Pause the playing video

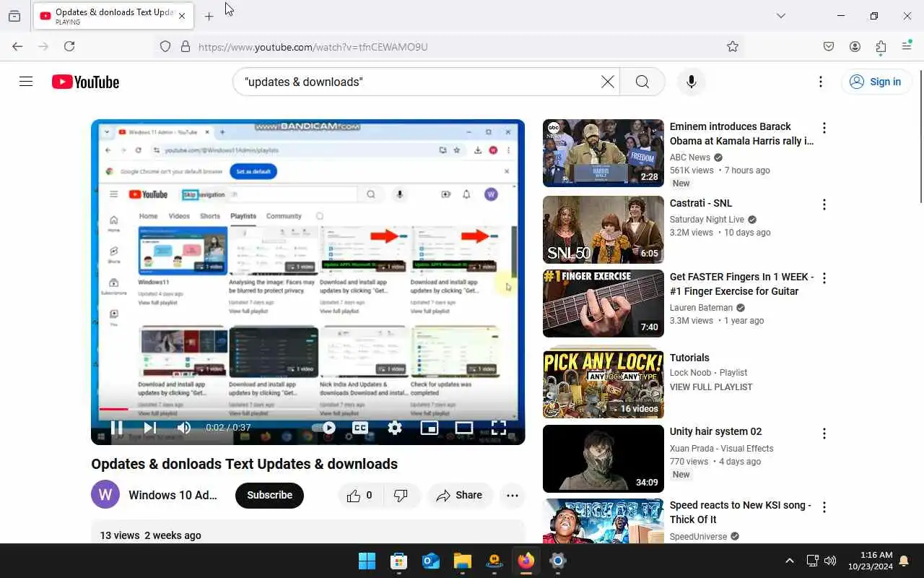pos(116,428)
